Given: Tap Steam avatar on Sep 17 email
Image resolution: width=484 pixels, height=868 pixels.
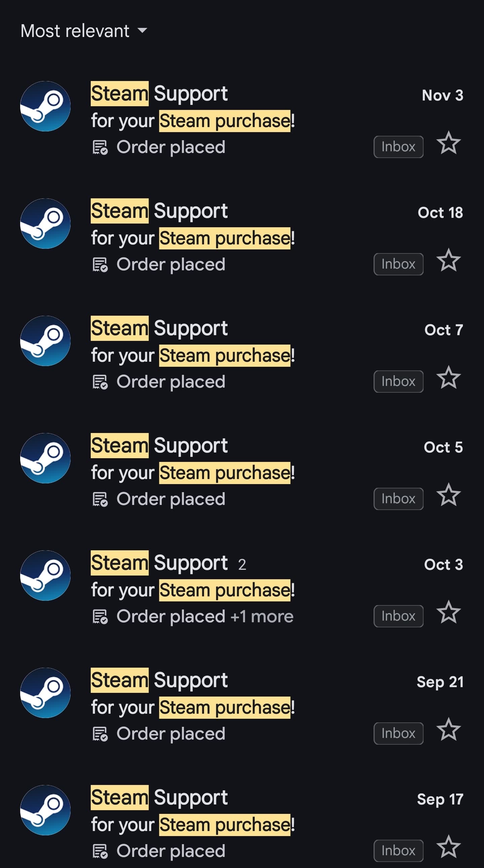Looking at the screenshot, I should click(x=45, y=810).
